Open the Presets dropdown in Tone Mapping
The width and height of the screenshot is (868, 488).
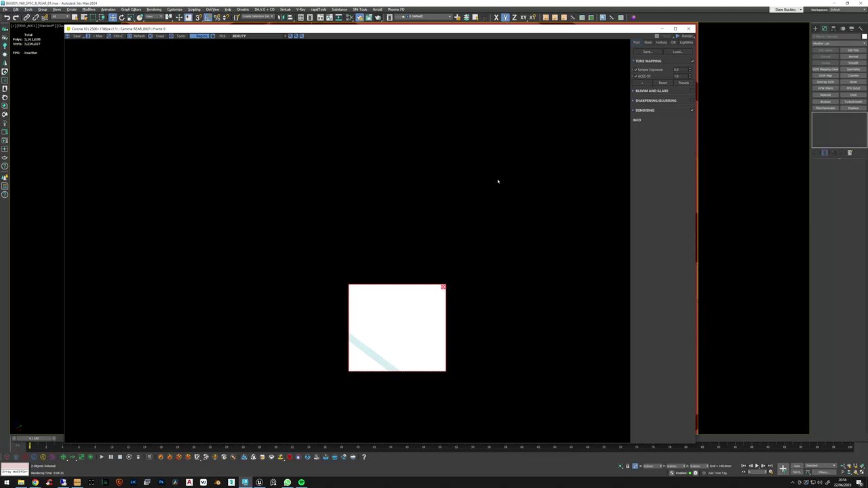(x=684, y=83)
